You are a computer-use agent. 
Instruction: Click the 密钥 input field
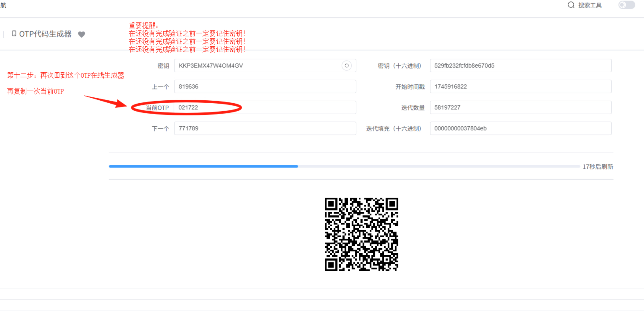(265, 66)
